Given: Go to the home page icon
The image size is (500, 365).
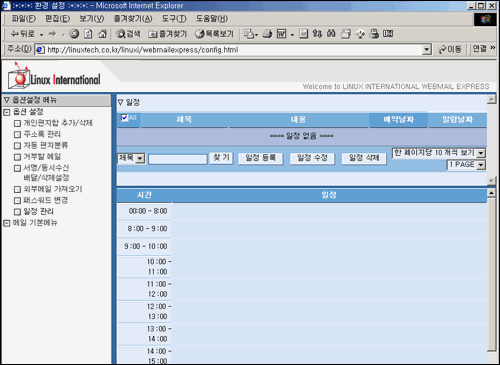Looking at the screenshot, I should click(x=103, y=34).
